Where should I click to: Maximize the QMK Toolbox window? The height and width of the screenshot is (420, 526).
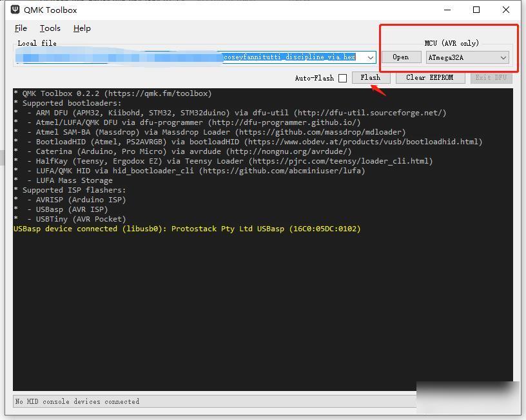[x=476, y=10]
